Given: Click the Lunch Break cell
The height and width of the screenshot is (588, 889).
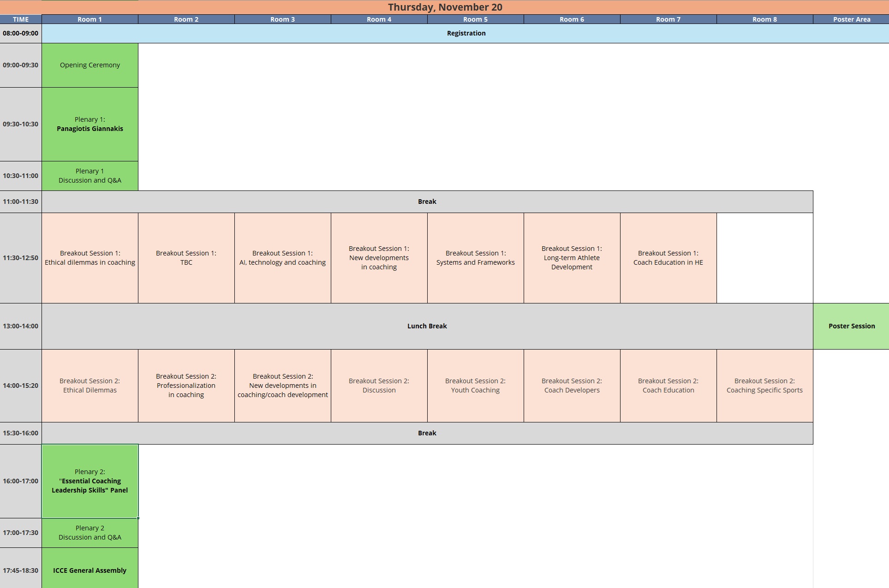Looking at the screenshot, I should [427, 326].
